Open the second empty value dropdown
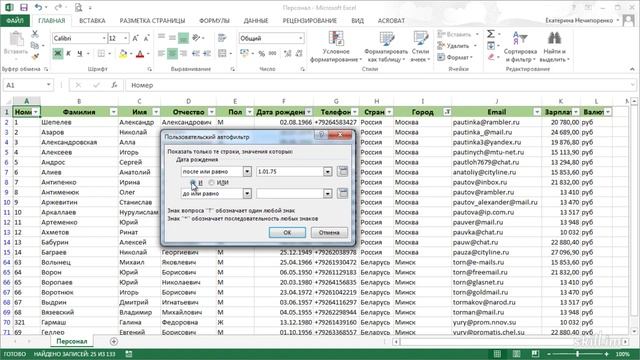Viewport: 640px width, 360px height. point(328,193)
